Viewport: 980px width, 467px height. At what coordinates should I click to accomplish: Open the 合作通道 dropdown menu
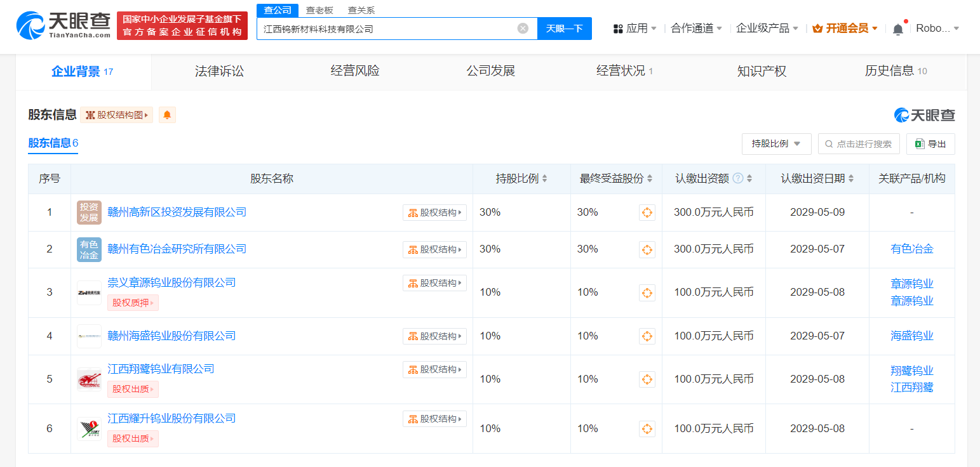pos(696,29)
